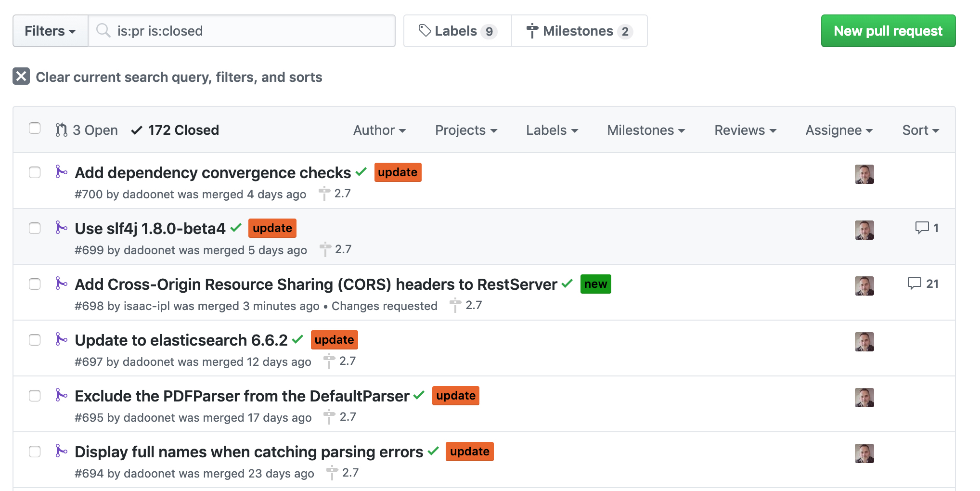Open the Author filter dropdown
The width and height of the screenshot is (980, 491).
(380, 130)
